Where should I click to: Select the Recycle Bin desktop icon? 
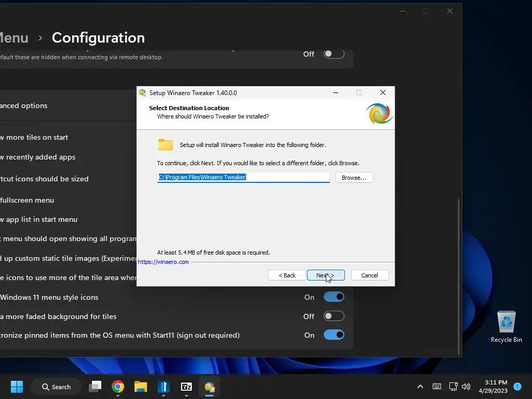[506, 326]
